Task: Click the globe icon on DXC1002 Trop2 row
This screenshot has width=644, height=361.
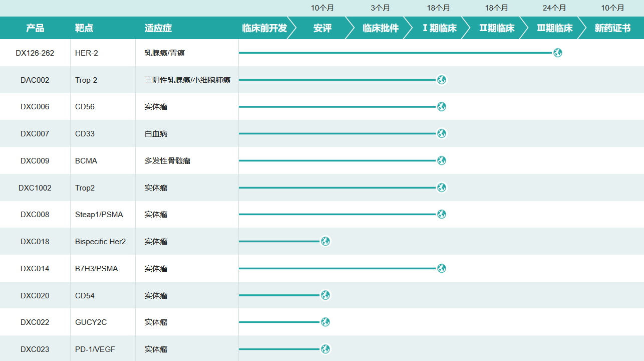Action: click(441, 188)
